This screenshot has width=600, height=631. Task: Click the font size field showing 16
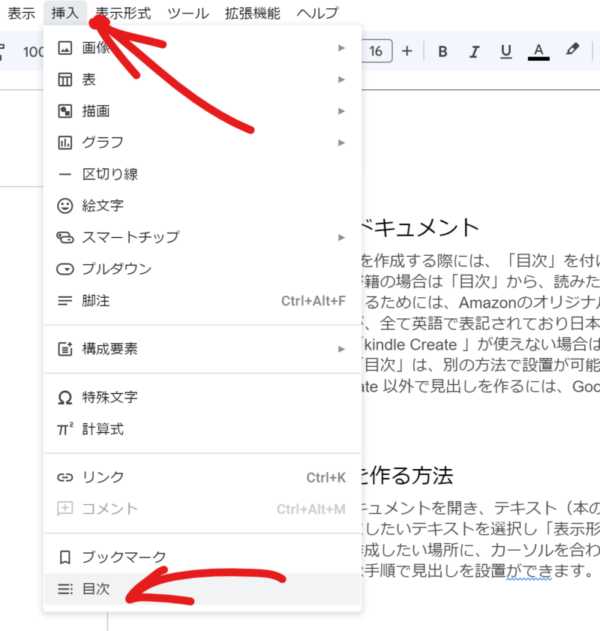click(377, 51)
